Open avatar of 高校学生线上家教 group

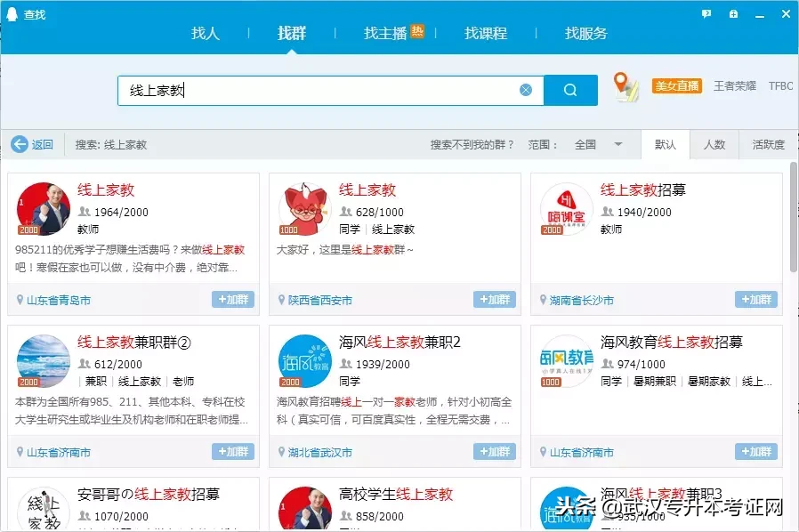(305, 509)
